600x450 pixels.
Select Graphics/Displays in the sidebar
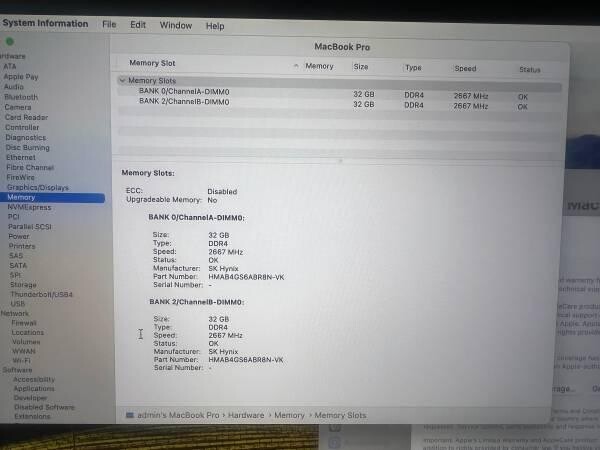click(x=38, y=188)
